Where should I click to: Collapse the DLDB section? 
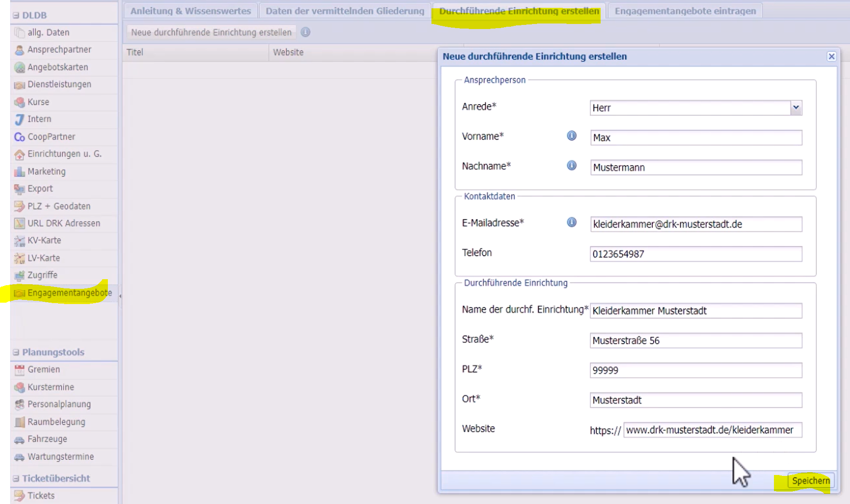[16, 15]
